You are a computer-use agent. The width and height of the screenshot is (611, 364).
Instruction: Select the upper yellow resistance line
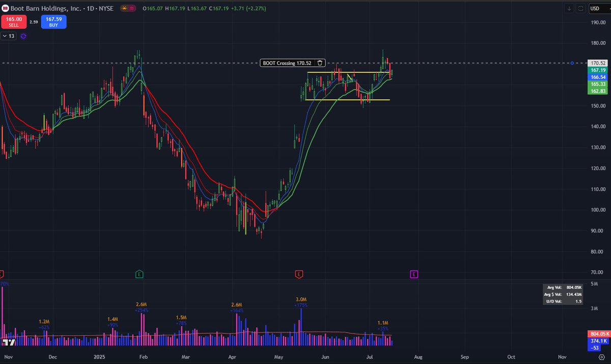pos(348,73)
